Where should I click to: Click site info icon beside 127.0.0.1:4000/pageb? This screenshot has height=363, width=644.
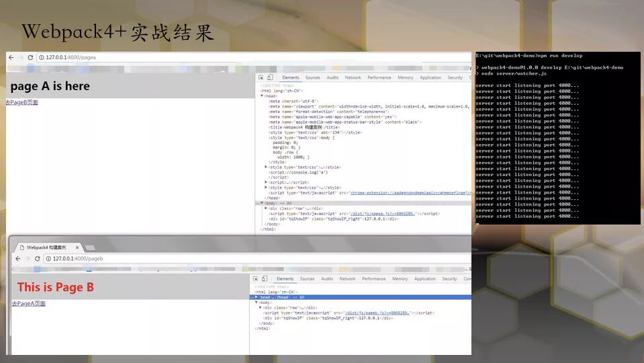pyautogui.click(x=48, y=259)
